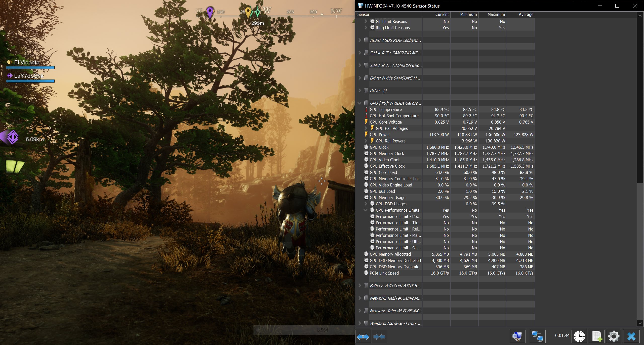Open the network computers connection icon
The height and width of the screenshot is (345, 644).
point(537,336)
